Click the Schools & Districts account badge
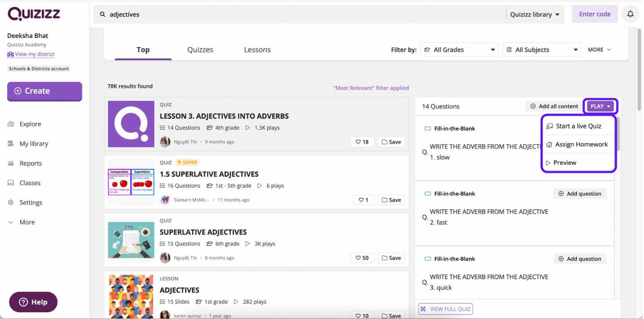This screenshot has width=644, height=319. [39, 69]
